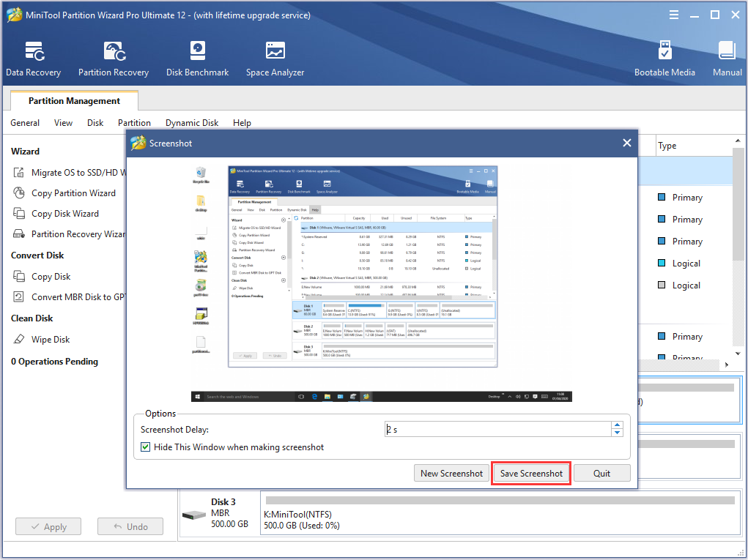Click the Save Screenshot button
Viewport: 748px width, 560px height.
531,474
